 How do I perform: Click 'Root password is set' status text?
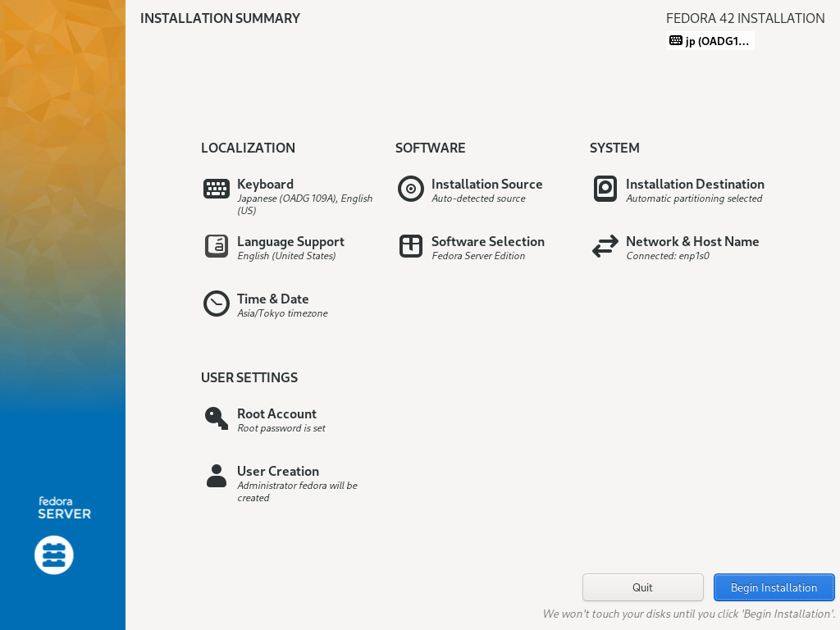[x=281, y=428]
